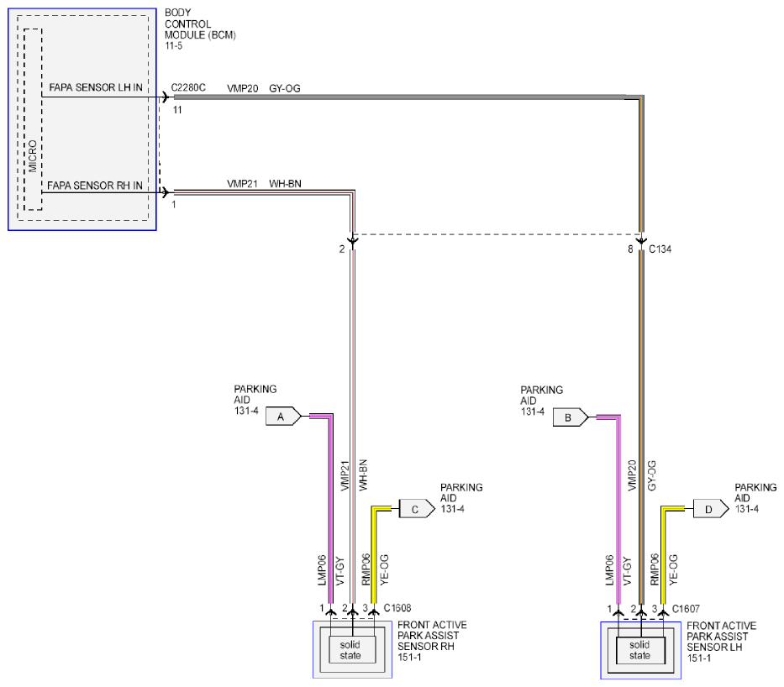The image size is (784, 687).
Task: Click the horizontal "VMP20" circuit label
Action: (243, 88)
